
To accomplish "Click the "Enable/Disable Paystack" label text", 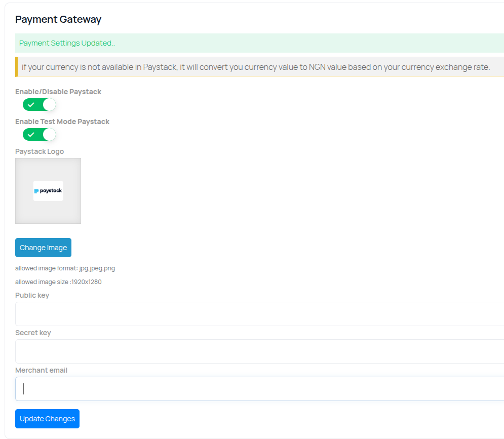I will click(x=58, y=92).
